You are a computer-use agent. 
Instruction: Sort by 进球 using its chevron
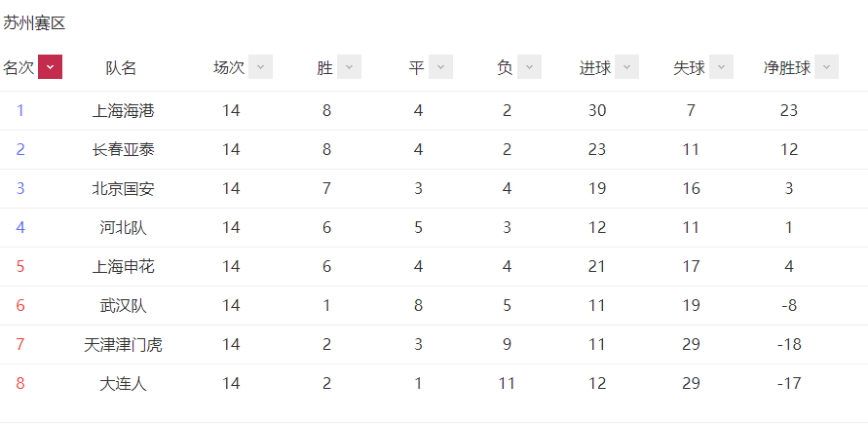(626, 67)
